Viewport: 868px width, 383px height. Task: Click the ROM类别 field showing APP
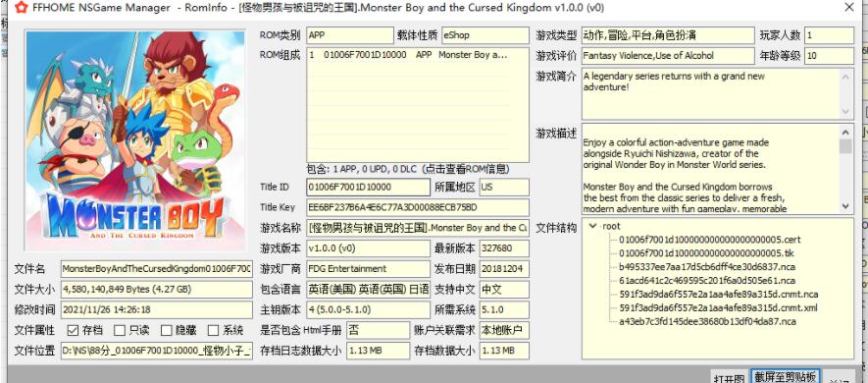point(350,35)
